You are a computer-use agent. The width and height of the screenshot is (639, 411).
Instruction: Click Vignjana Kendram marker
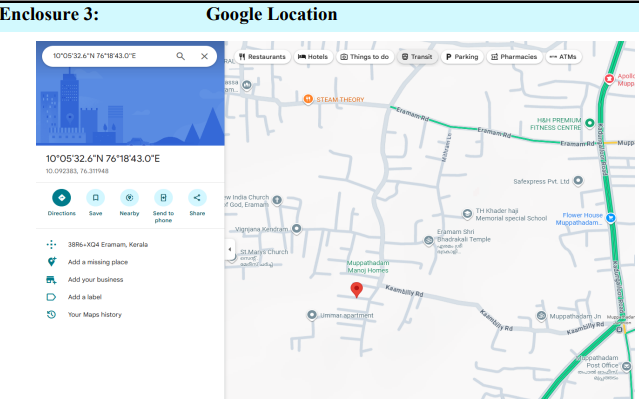(297, 229)
